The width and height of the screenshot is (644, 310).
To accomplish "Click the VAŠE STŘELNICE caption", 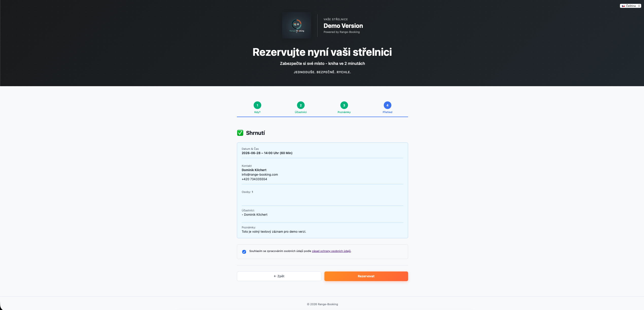I will coord(336,19).
